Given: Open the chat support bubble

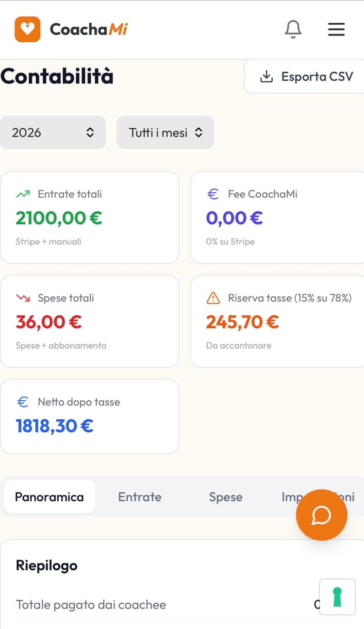Looking at the screenshot, I should point(321,515).
